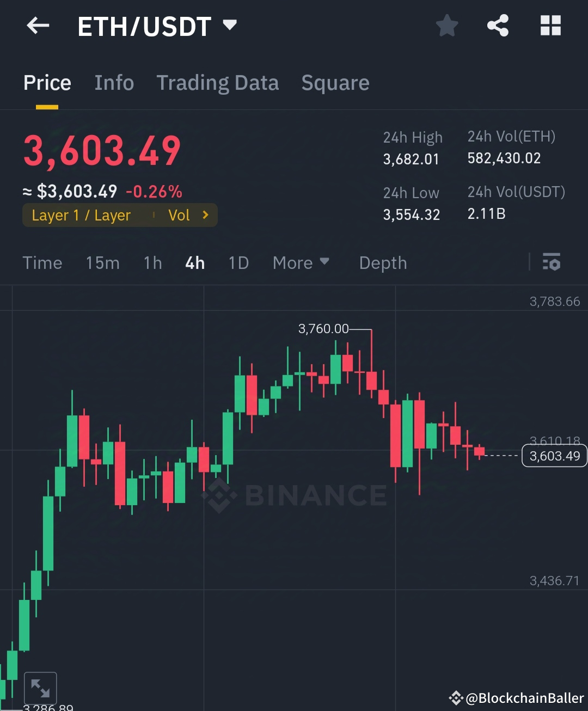This screenshot has width=588, height=711.
Task: Open the ETH/USDT pair selector dropdown
Action: click(x=229, y=24)
